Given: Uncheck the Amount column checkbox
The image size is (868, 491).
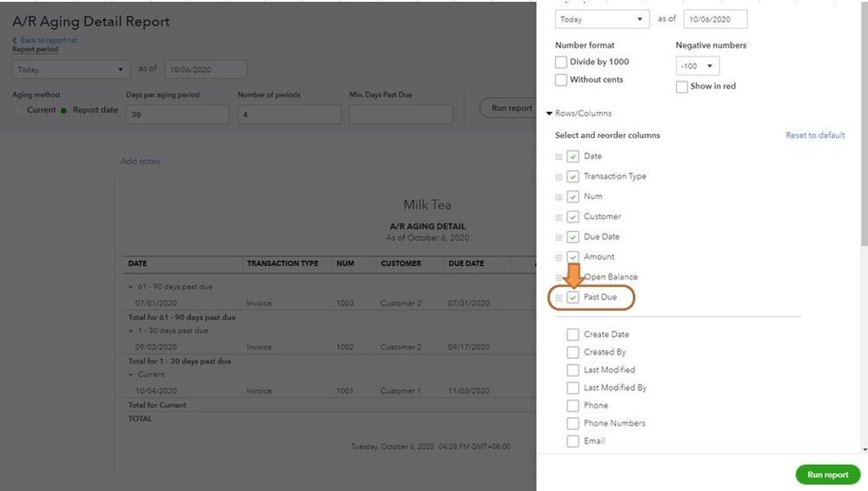Looking at the screenshot, I should (x=573, y=257).
